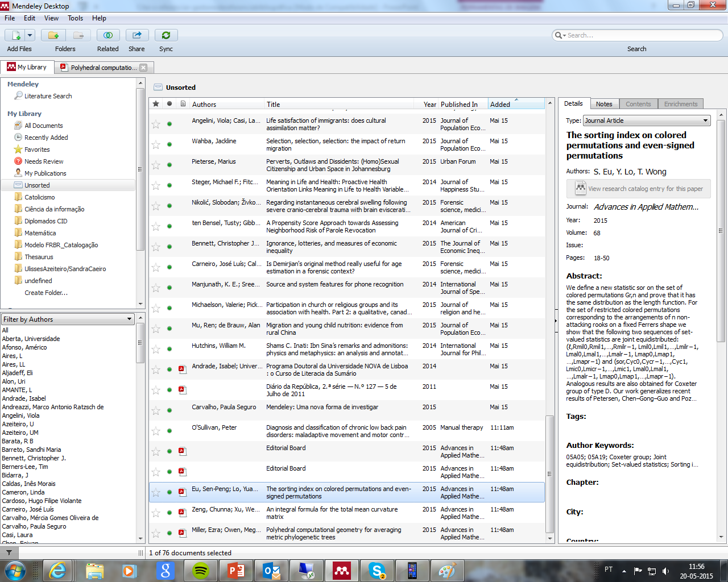Sort by the favorites star column header
Screen dimensions: 728x582
[156, 104]
